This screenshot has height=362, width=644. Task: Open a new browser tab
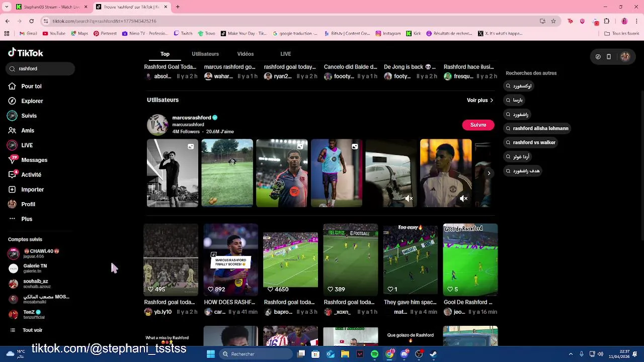coord(178,7)
